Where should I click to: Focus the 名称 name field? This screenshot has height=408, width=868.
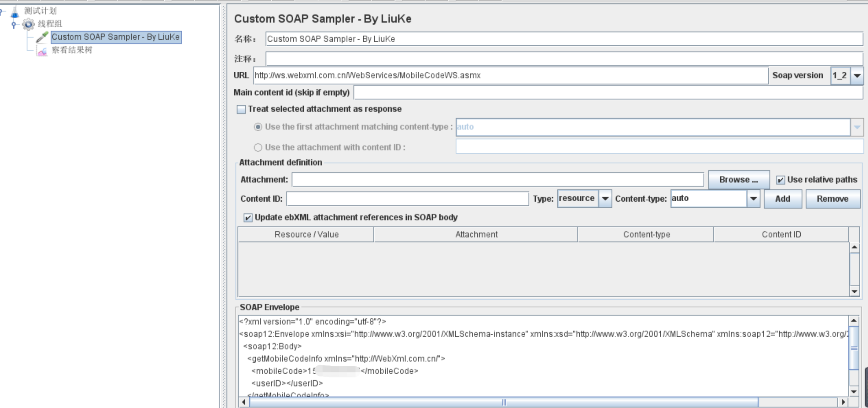tap(564, 39)
